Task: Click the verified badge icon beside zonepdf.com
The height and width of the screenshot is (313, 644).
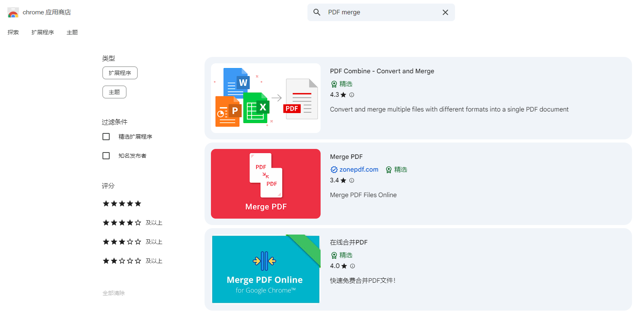Action: [x=334, y=170]
